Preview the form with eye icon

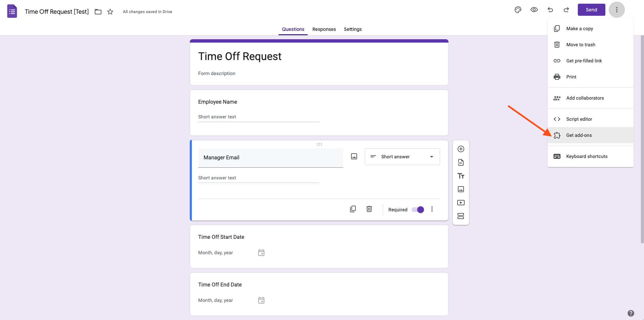(x=534, y=10)
